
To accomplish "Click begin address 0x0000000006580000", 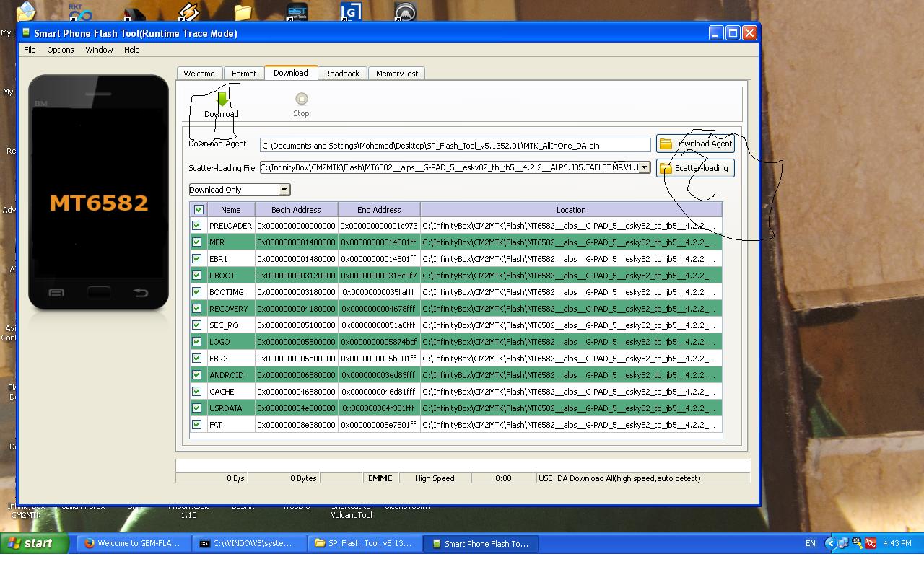I will pyautogui.click(x=297, y=375).
